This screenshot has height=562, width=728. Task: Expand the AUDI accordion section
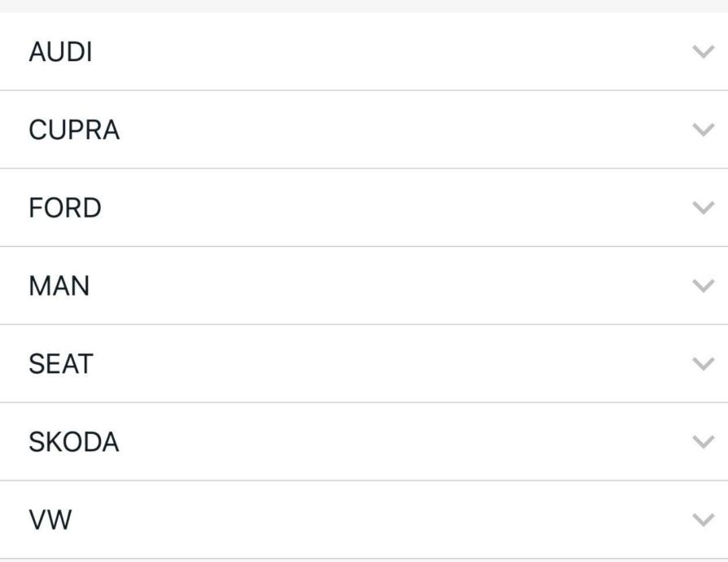coord(364,52)
